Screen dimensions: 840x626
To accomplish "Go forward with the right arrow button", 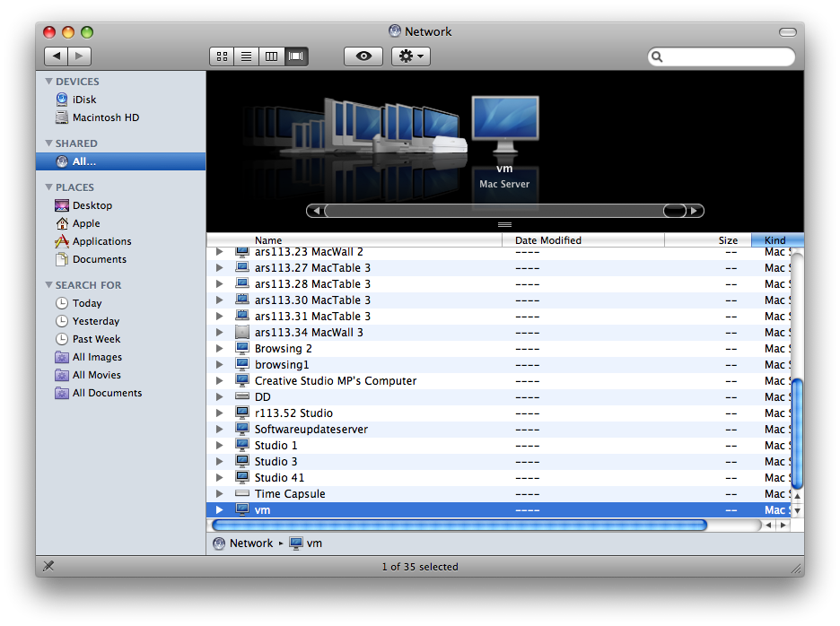I will point(79,56).
